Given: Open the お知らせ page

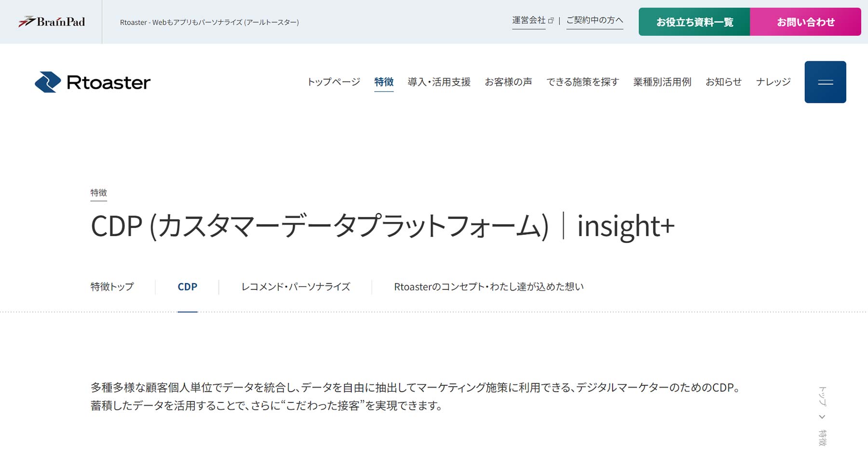Looking at the screenshot, I should click(724, 82).
